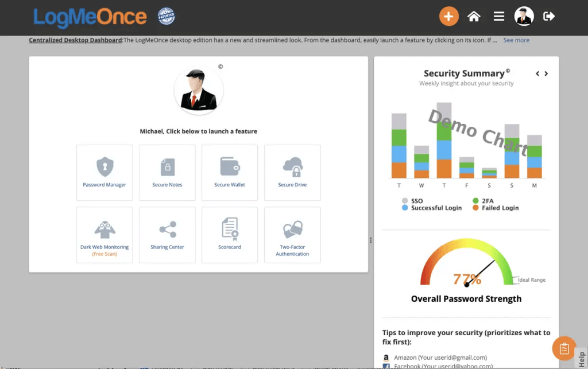Click the large Michael profile picture
The width and height of the screenshot is (588, 369).
pyautogui.click(x=199, y=90)
